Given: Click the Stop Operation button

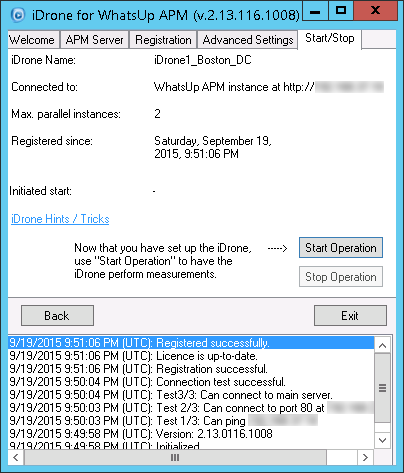Looking at the screenshot, I should point(341,277).
